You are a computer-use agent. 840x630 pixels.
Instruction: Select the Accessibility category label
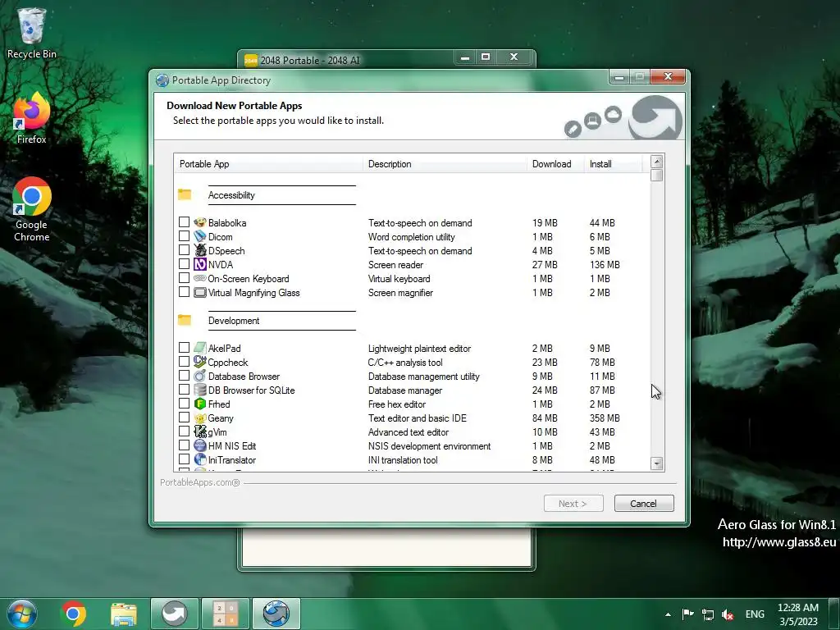[231, 195]
